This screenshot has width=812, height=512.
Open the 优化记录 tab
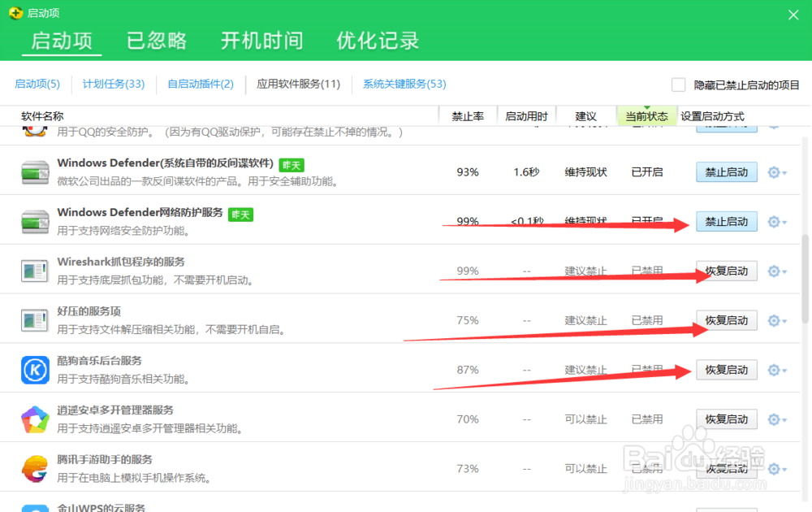click(x=378, y=41)
